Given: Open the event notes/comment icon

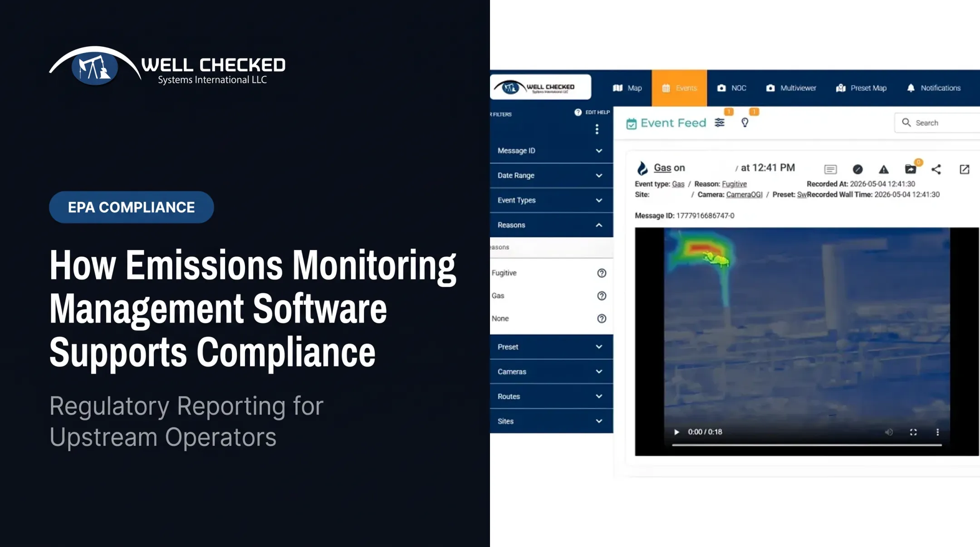Looking at the screenshot, I should 830,169.
